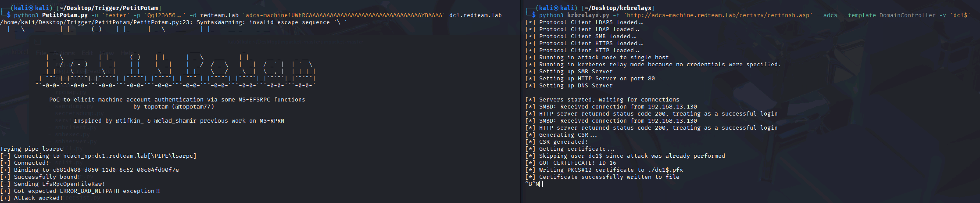The image size is (980, 203).
Task: Click the krbrelayx directory prompt path
Action: 618,8
